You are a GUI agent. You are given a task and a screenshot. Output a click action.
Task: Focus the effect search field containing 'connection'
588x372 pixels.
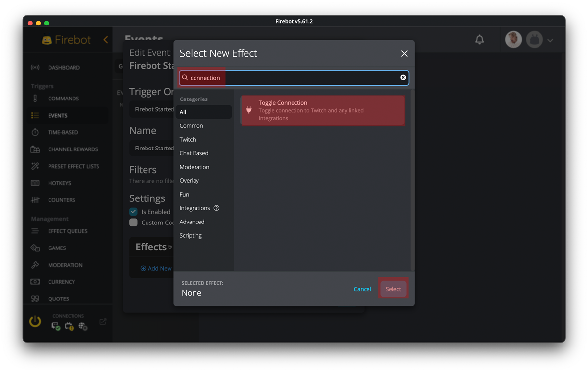294,78
